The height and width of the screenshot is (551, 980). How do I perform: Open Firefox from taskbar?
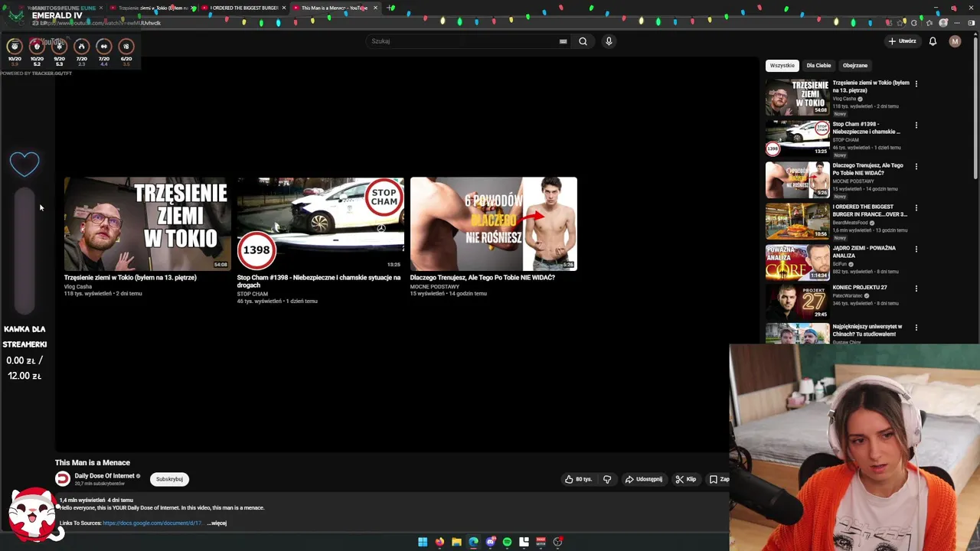(x=439, y=542)
